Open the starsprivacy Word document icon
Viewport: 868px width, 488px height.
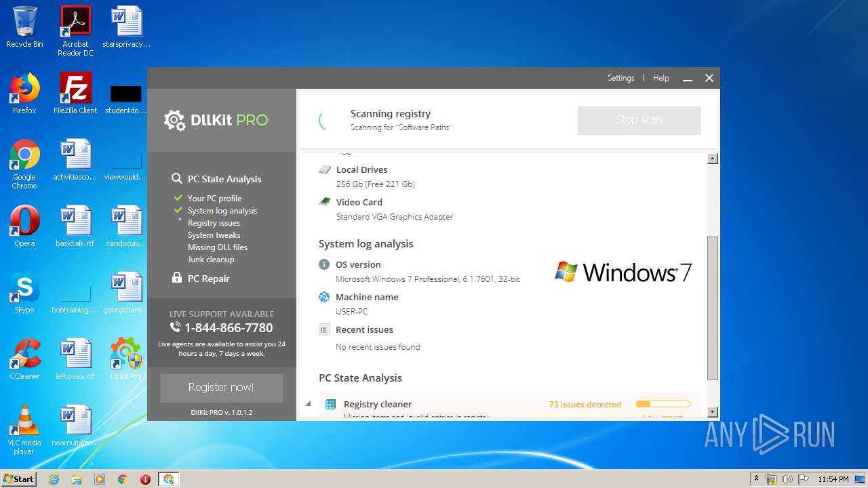tap(126, 27)
